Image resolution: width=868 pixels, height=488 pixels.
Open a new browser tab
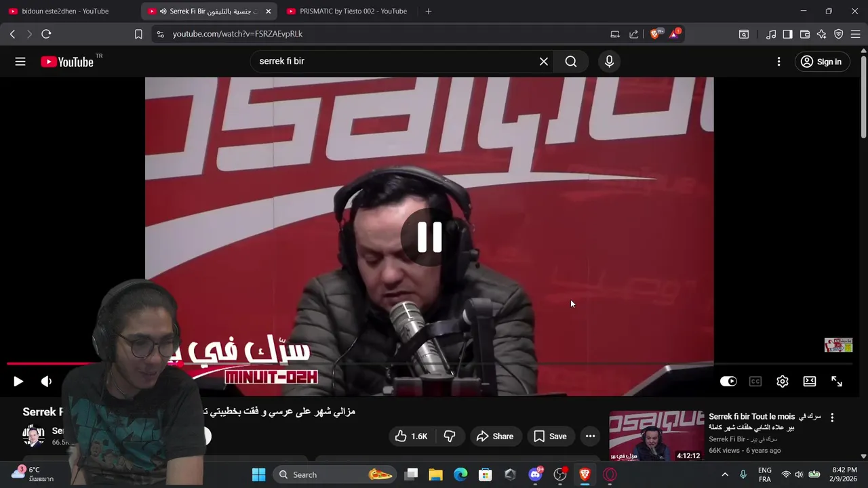428,12
